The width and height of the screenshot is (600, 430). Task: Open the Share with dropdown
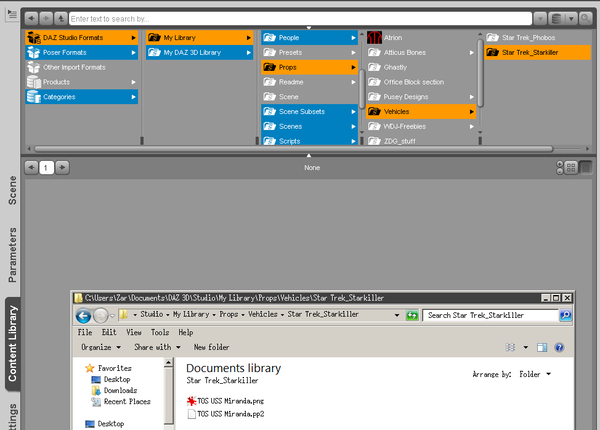click(157, 347)
